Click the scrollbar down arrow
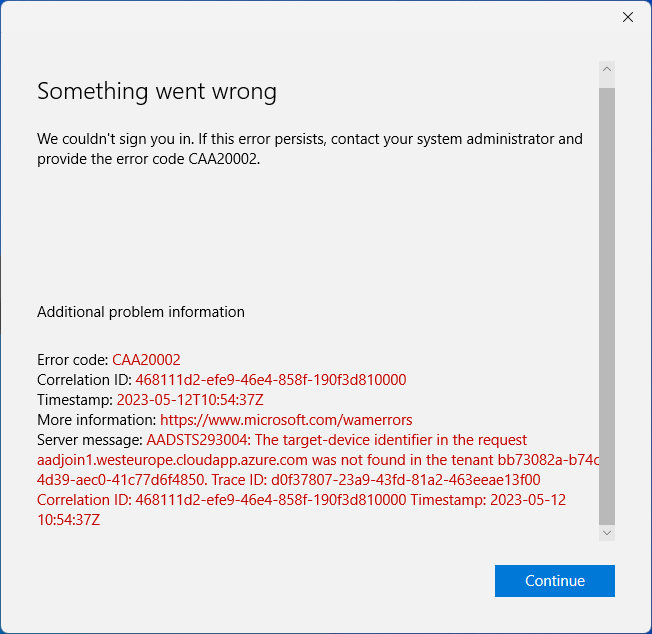652x634 pixels. (607, 534)
